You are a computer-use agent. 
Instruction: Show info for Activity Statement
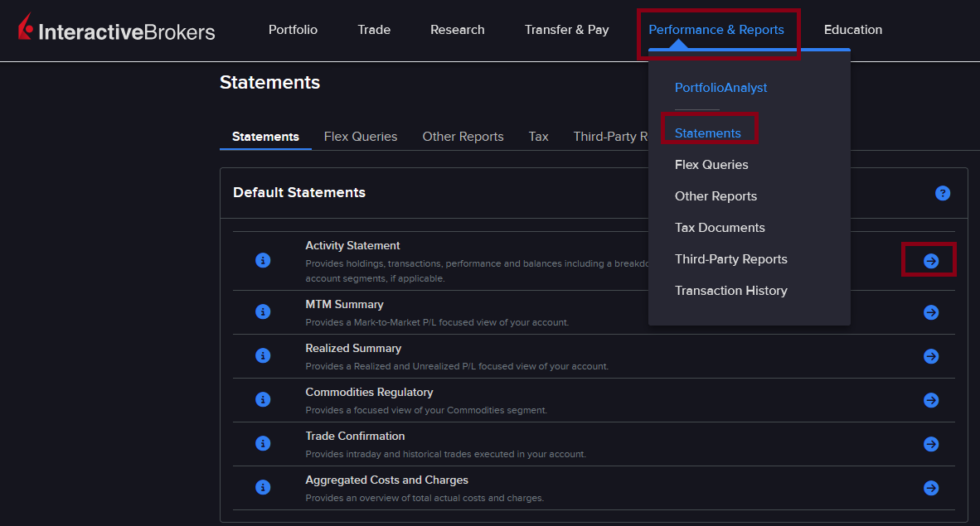263,260
